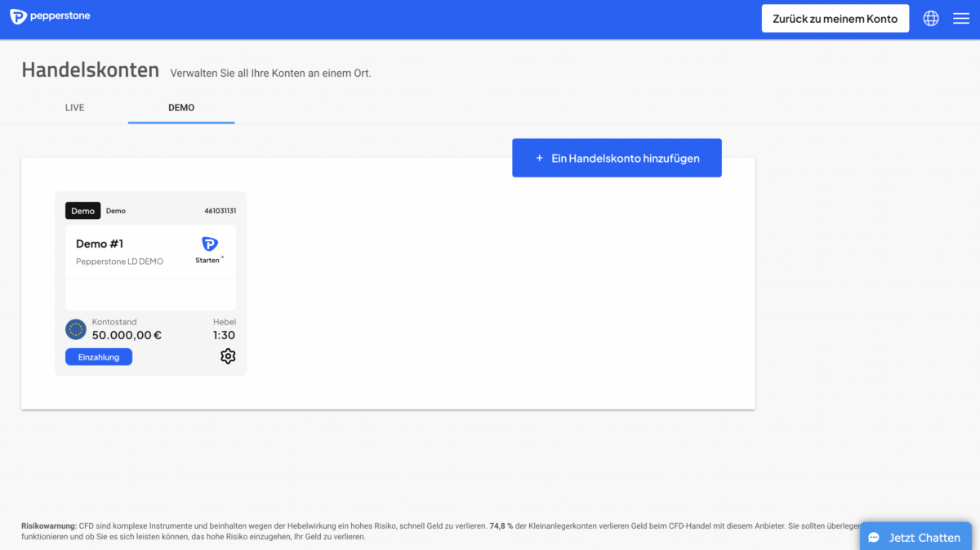Click the Hebel 1:30 leverage value
The height and width of the screenshot is (550, 980).
[224, 335]
